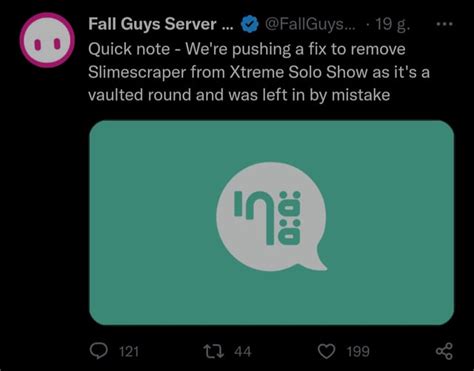Expand the green image card

pyautogui.click(x=271, y=222)
